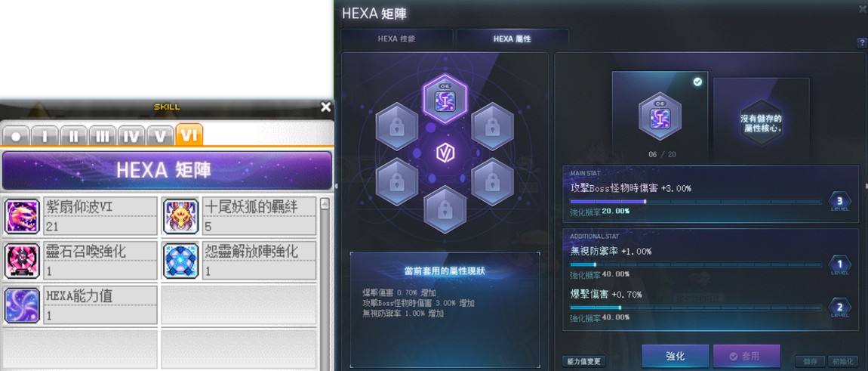This screenshot has height=371, width=868.
Task: Click the main stat Boss damage progress bar
Action: 695,202
